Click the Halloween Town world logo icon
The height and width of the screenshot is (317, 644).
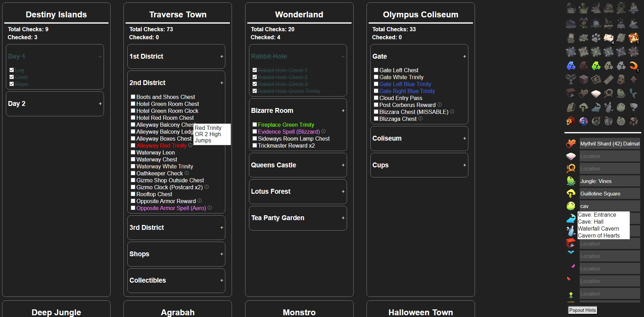[583, 23]
